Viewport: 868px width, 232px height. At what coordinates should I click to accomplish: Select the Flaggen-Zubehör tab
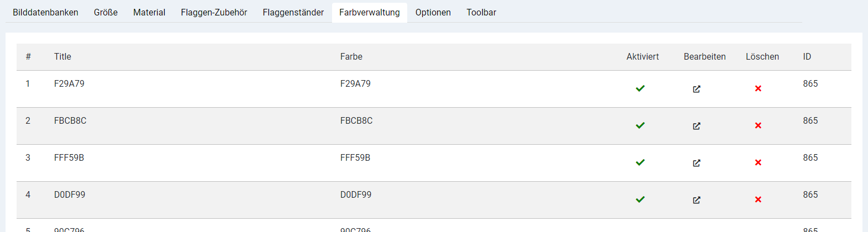(x=214, y=12)
